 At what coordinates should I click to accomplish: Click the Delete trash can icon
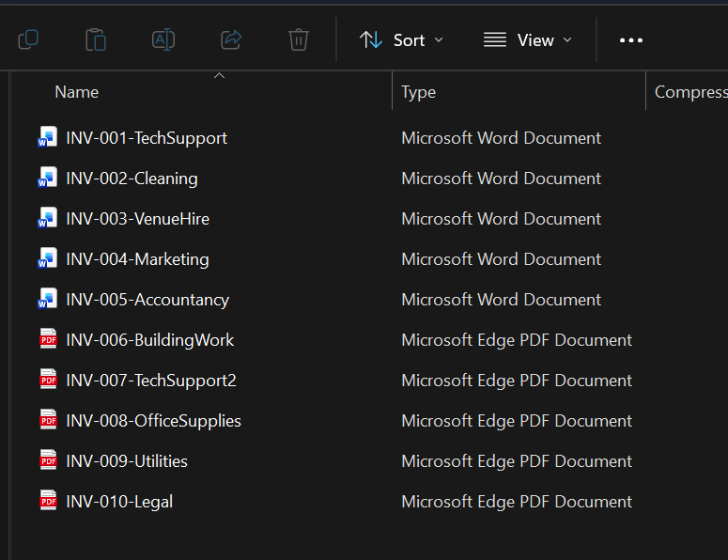[299, 39]
